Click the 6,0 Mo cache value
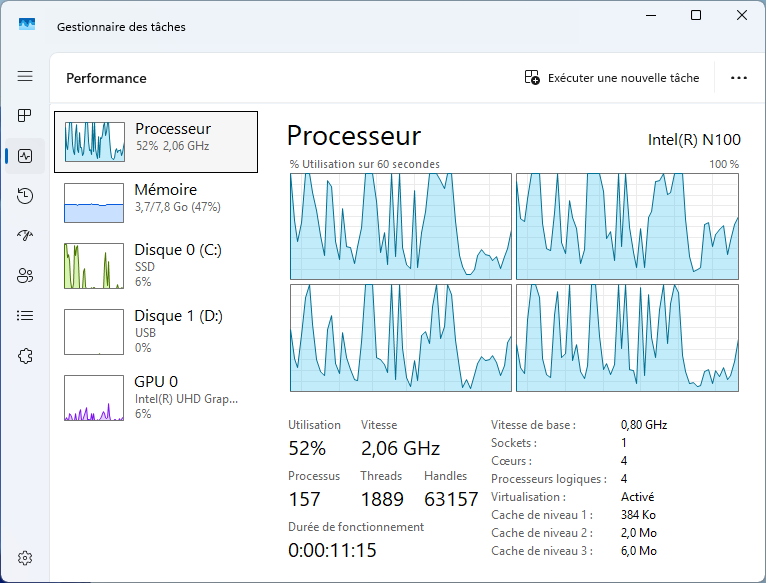Screen dimensions: 766x583 pyautogui.click(x=638, y=551)
